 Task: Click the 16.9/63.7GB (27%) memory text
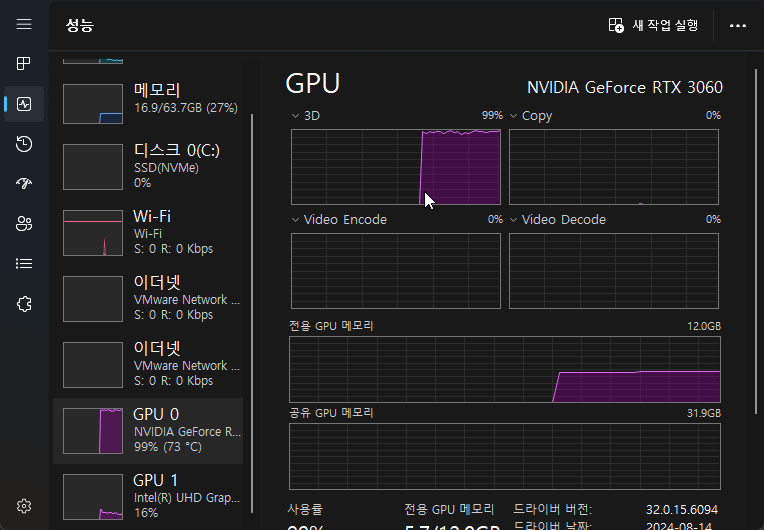(186, 108)
